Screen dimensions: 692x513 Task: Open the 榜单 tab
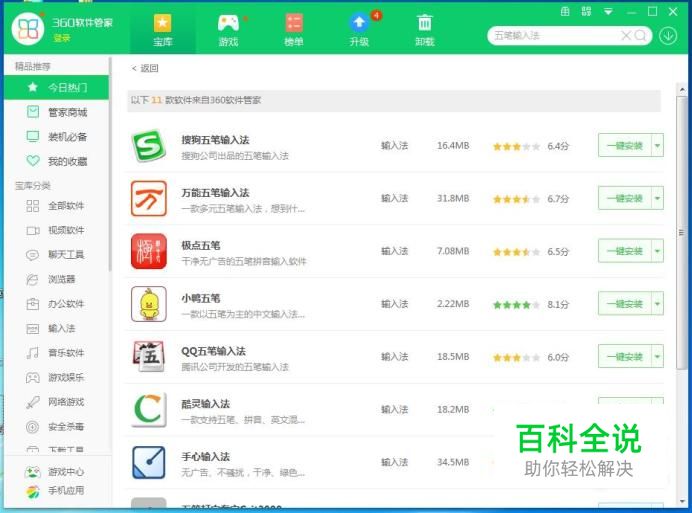293,30
